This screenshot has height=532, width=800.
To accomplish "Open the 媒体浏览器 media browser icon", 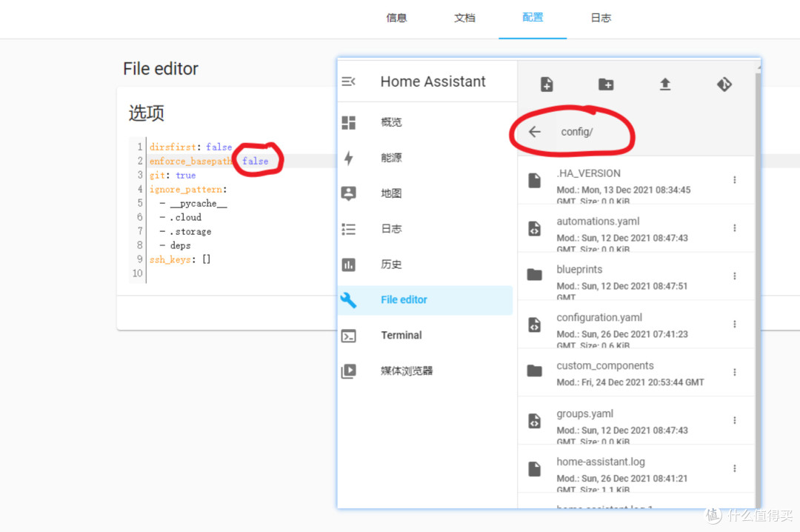I will coord(348,370).
